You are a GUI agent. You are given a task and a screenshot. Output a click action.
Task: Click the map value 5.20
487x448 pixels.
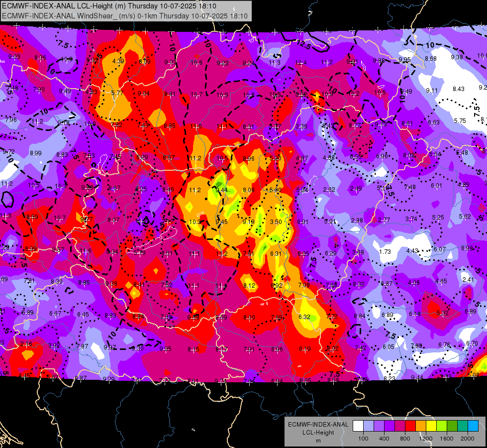click(x=275, y=158)
